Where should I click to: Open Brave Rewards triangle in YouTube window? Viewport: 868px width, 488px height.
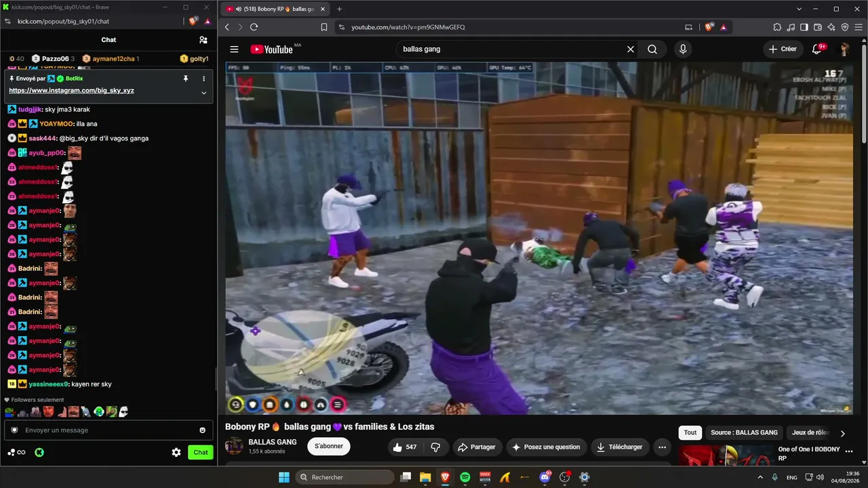pos(724,27)
